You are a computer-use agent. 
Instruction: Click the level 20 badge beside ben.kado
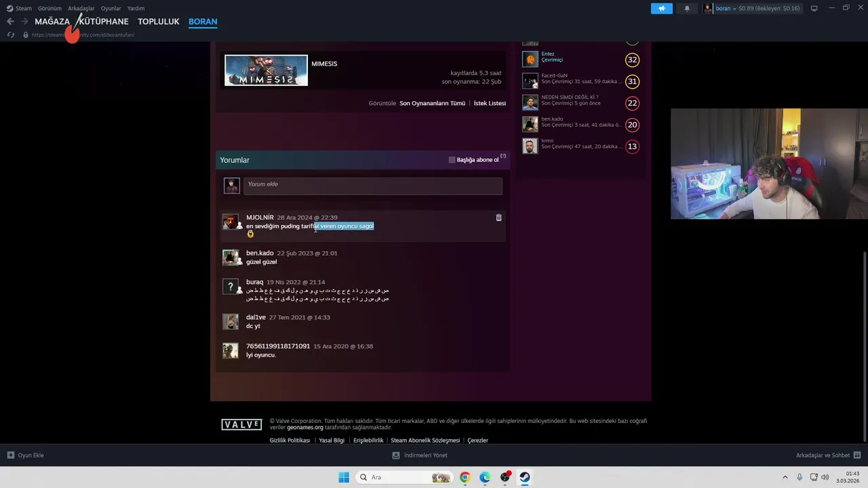click(632, 125)
